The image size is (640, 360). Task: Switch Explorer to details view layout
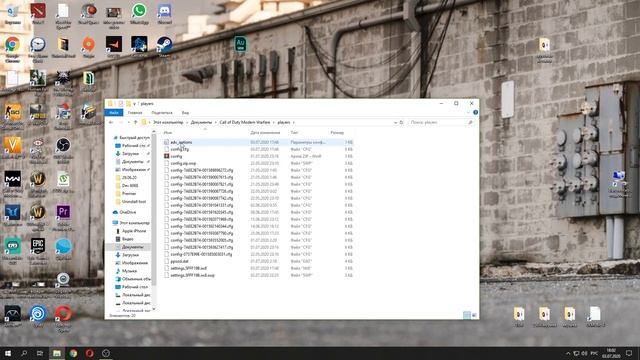467,315
